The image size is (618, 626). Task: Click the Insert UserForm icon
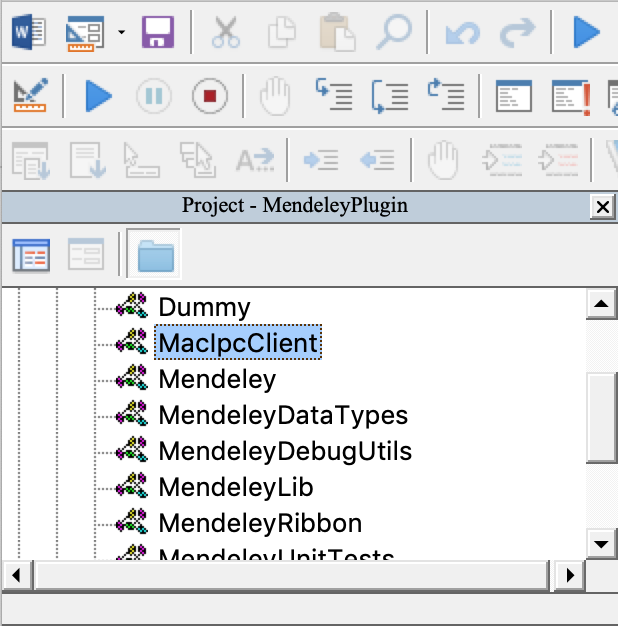[x=85, y=33]
